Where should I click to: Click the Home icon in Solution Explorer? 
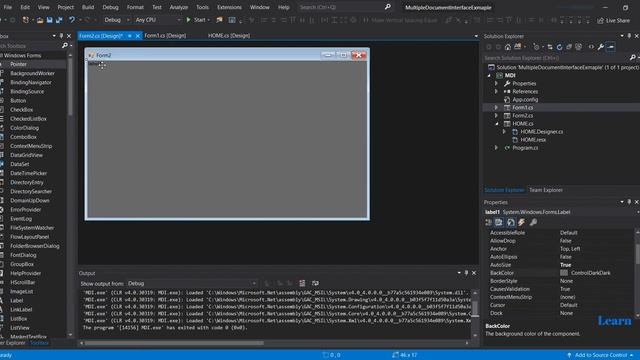click(x=508, y=47)
